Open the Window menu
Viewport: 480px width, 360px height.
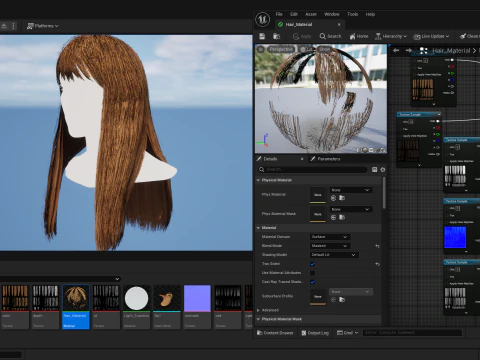click(332, 14)
